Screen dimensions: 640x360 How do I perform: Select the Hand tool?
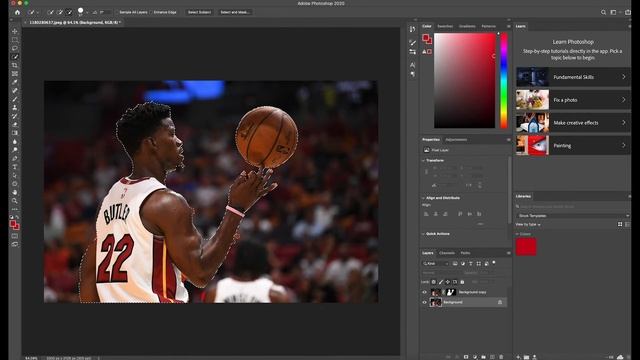coord(15,192)
